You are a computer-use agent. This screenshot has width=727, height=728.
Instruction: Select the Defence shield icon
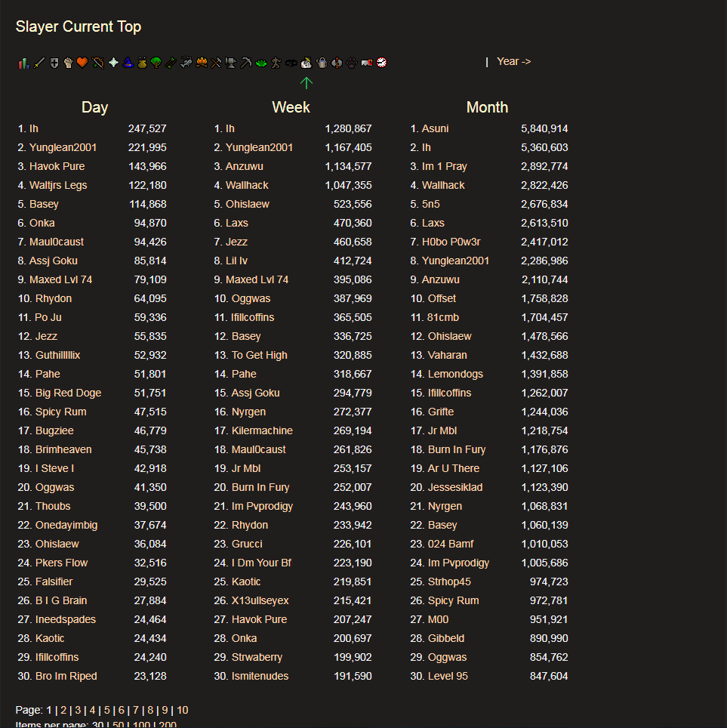(x=54, y=63)
